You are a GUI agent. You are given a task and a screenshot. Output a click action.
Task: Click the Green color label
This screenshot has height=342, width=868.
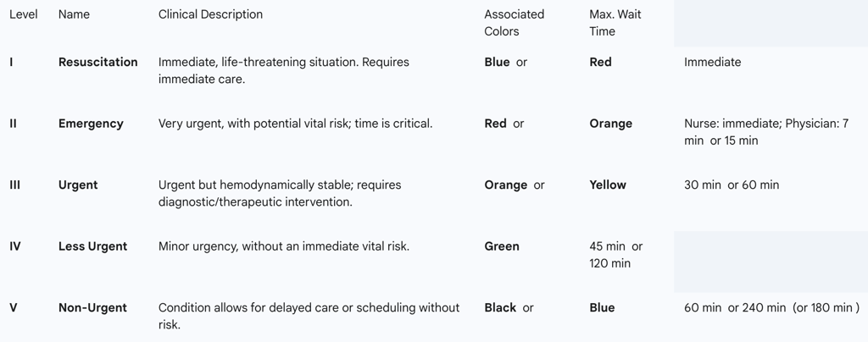[502, 246]
